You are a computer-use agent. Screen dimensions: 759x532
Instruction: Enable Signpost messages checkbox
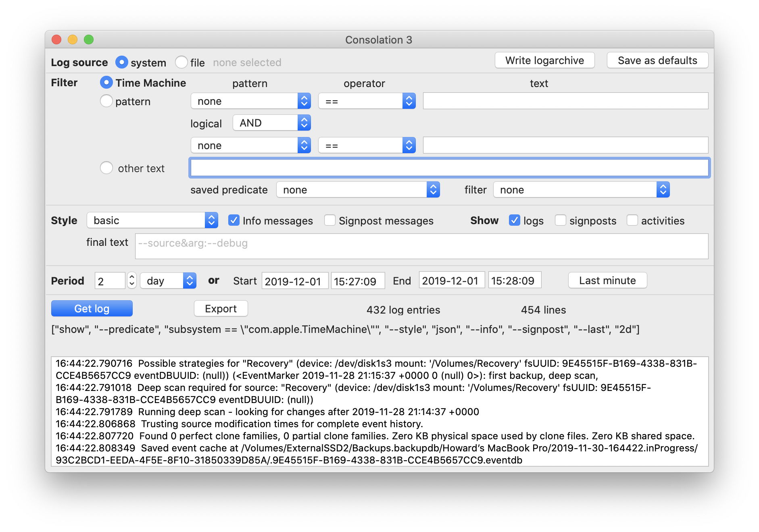(330, 220)
